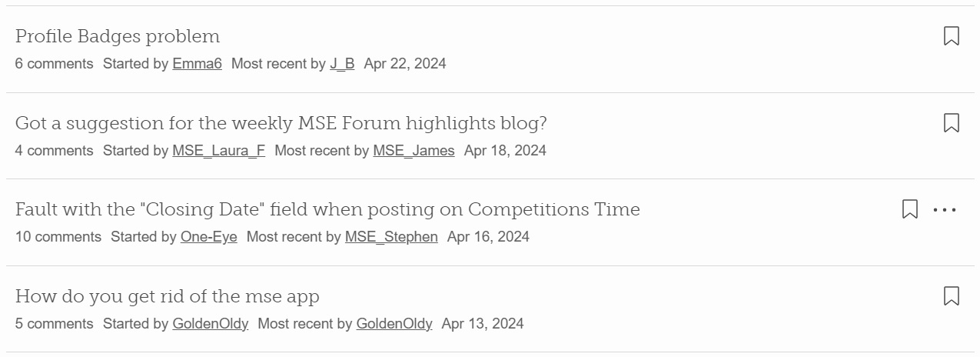This screenshot has height=357, width=980.
Task: Open options menu for Closing Date thread
Action: [945, 209]
